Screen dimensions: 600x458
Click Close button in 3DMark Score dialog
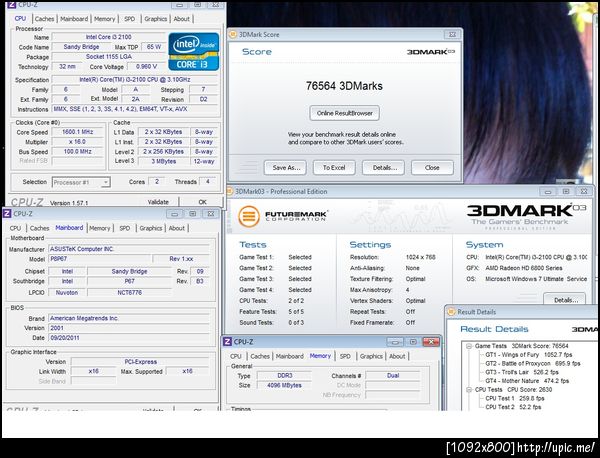[432, 168]
